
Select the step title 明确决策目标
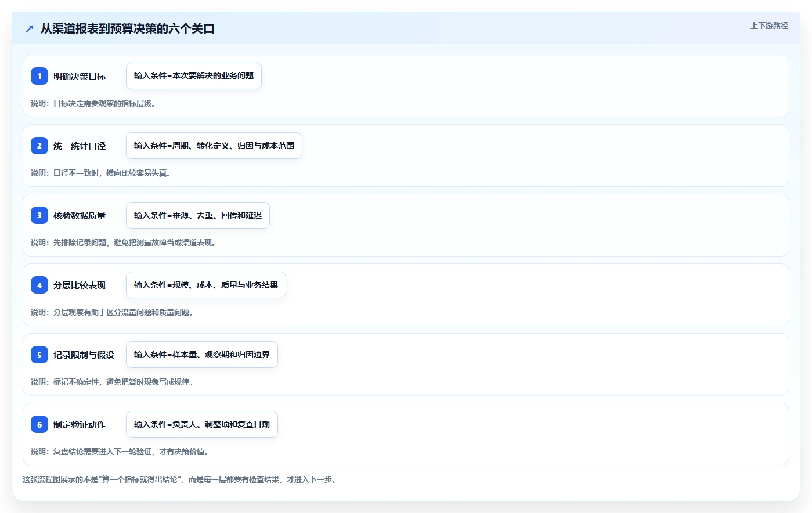80,76
